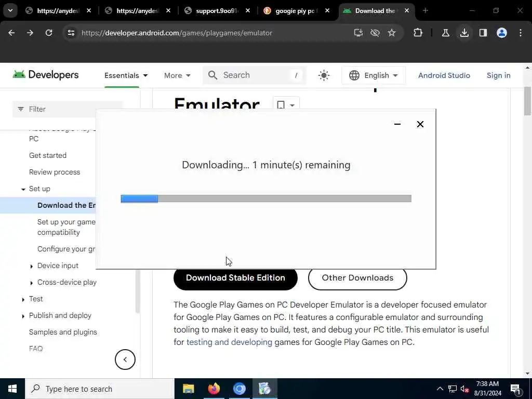Expand the Test section
The image size is (532, 399).
pos(23,300)
